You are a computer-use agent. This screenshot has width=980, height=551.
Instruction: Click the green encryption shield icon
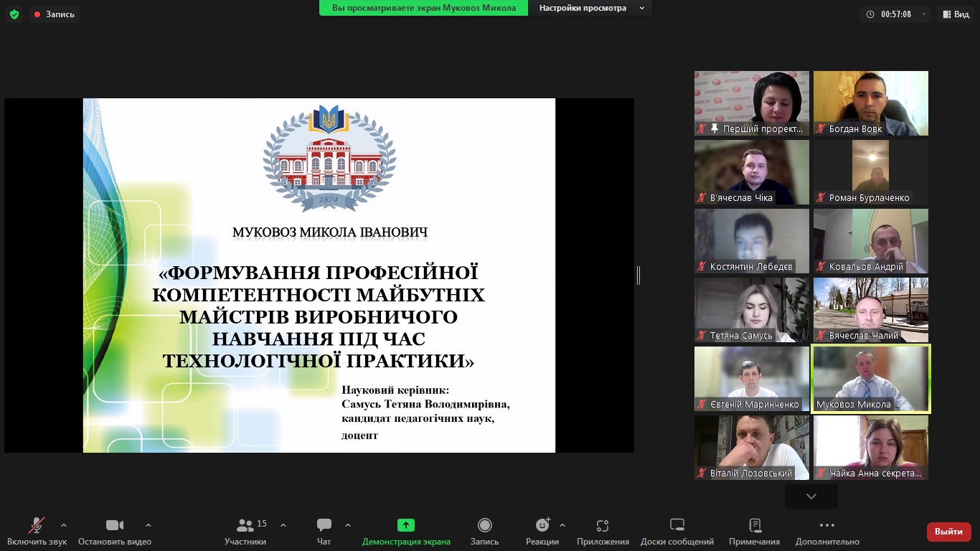14,14
